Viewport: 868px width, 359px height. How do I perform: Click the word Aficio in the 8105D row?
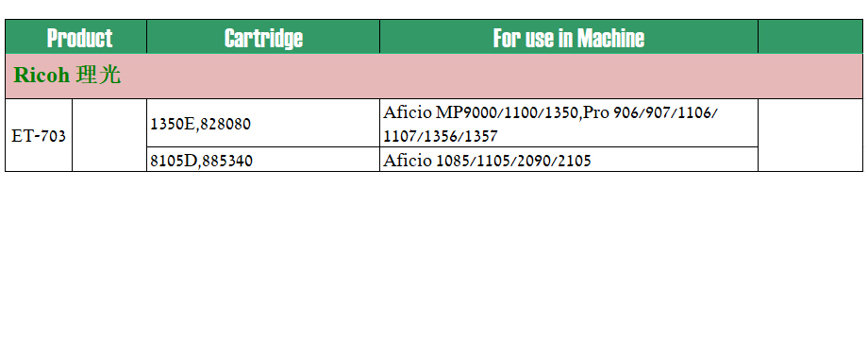pos(408,161)
